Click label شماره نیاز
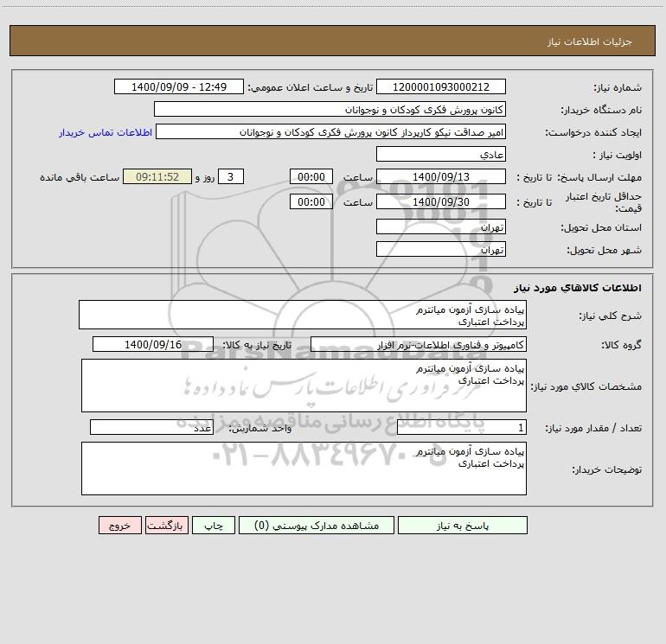Viewport: 666px width, 644px height. (618, 87)
